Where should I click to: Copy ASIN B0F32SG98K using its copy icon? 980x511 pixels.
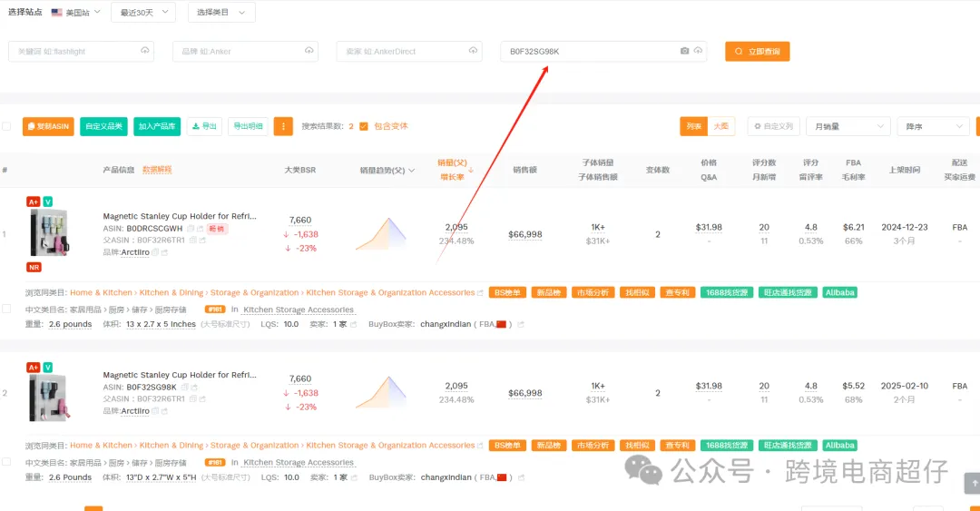(185, 388)
